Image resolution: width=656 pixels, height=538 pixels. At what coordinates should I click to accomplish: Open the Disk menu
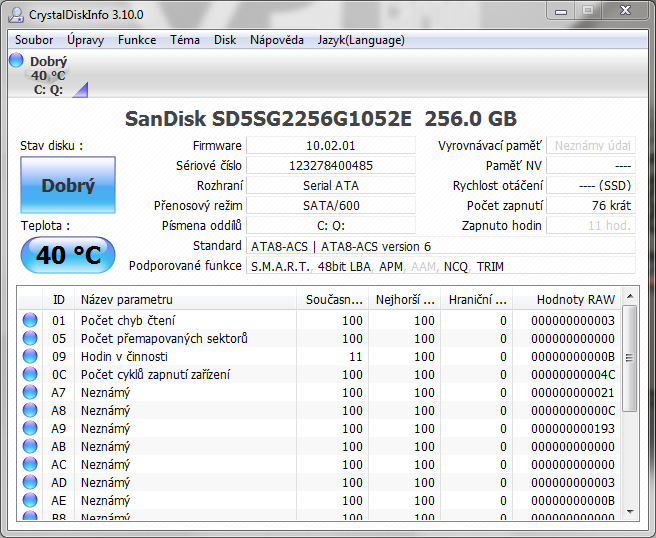point(225,40)
